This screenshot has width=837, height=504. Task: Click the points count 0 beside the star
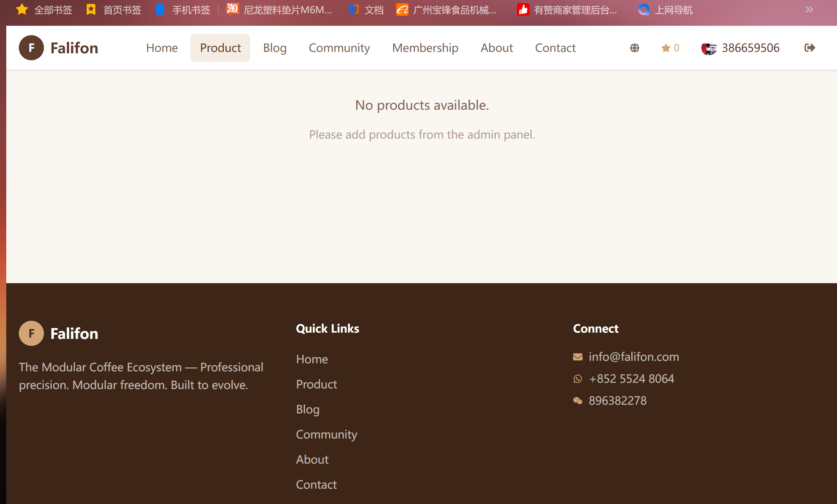pyautogui.click(x=677, y=48)
